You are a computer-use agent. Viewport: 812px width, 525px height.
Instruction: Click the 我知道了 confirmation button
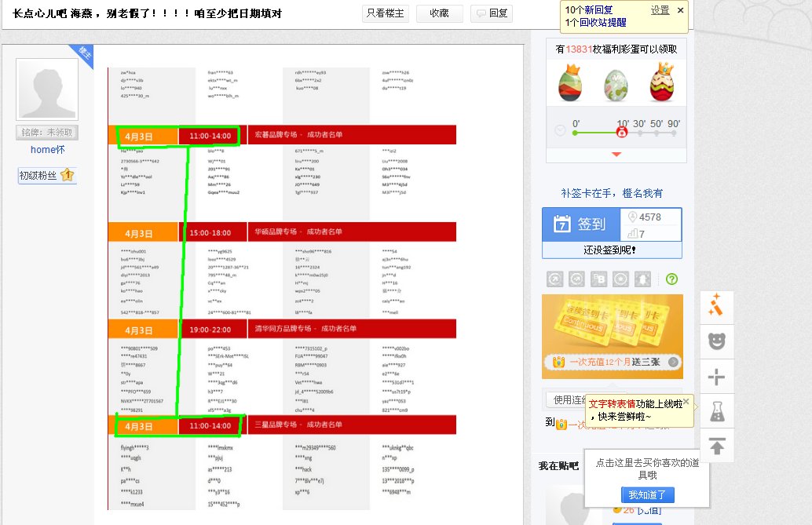click(648, 494)
